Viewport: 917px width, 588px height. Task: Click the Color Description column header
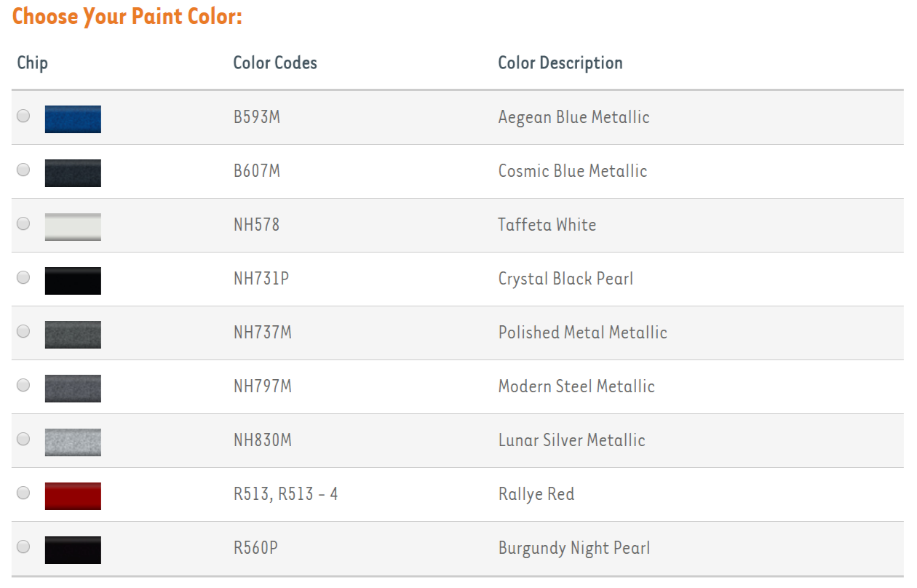point(560,63)
